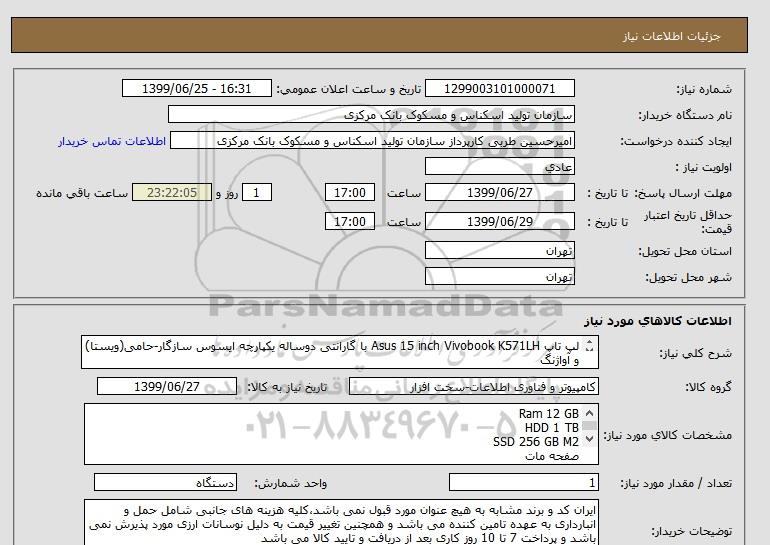Open the اطلاعات تماس خریدار link
Screen dimensions: 770x545
click(111, 141)
